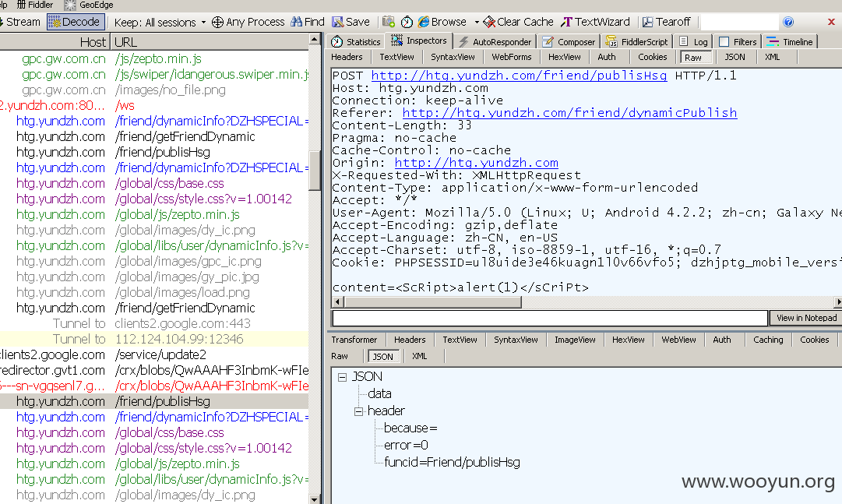Open the Browse dropdown arrow
842x504 pixels.
[x=477, y=23]
